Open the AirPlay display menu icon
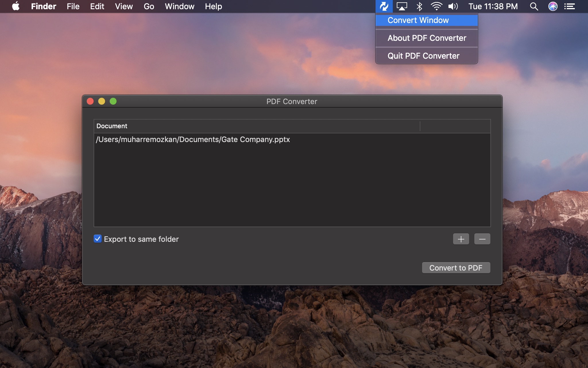588x368 pixels. 402,6
